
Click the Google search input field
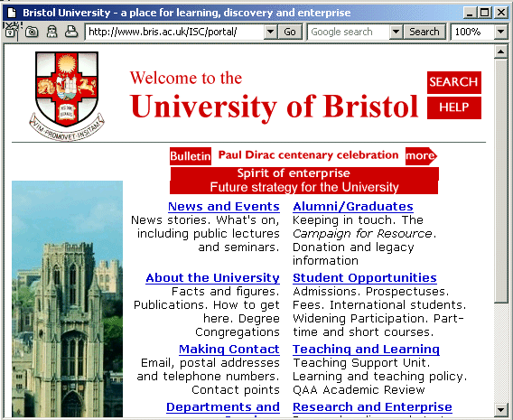[x=349, y=32]
